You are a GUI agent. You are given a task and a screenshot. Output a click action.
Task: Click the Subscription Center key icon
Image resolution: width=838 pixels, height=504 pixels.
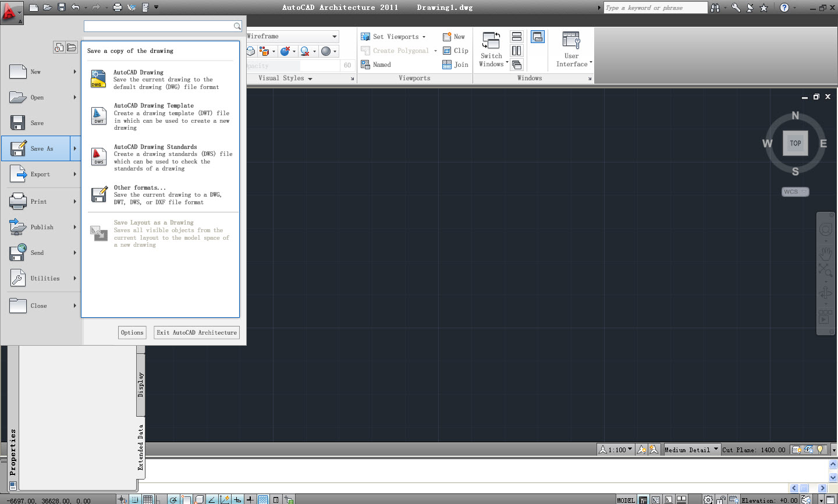736,8
